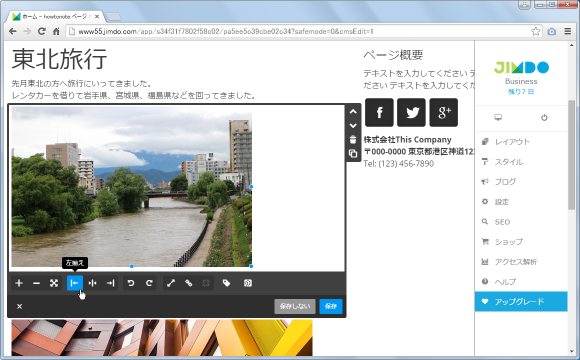Screen dimensions: 580x360
Task: Click the 残り7日 link
Action: coord(521,92)
